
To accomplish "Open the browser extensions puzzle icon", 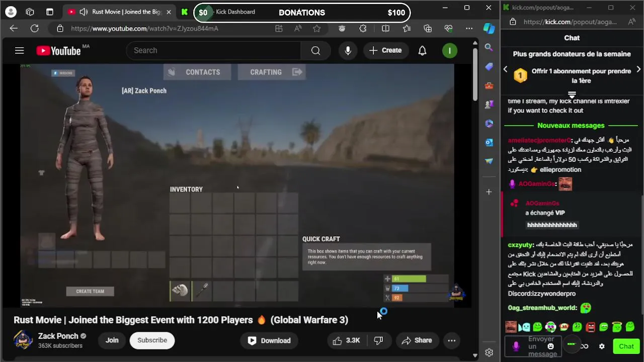I will click(363, 29).
